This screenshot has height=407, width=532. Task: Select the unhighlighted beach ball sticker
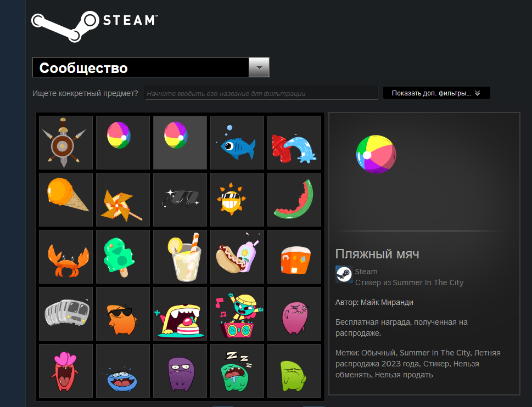click(123, 143)
